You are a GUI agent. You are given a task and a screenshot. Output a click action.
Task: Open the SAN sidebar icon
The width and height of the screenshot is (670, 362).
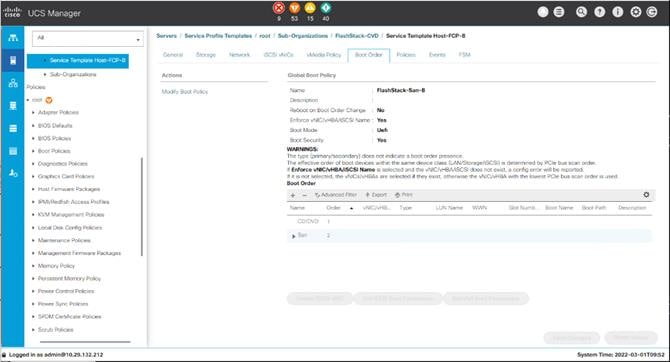point(13,106)
